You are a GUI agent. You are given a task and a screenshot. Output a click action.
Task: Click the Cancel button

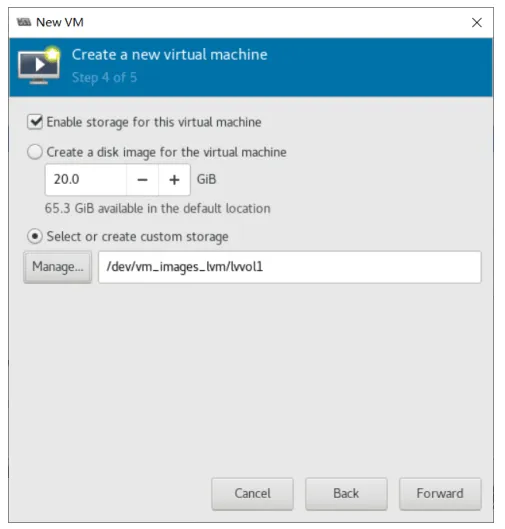(x=252, y=494)
